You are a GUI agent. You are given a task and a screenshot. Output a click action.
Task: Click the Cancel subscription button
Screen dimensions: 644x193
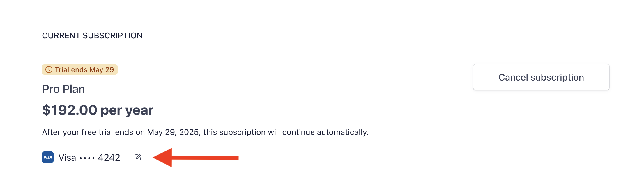[x=541, y=77]
